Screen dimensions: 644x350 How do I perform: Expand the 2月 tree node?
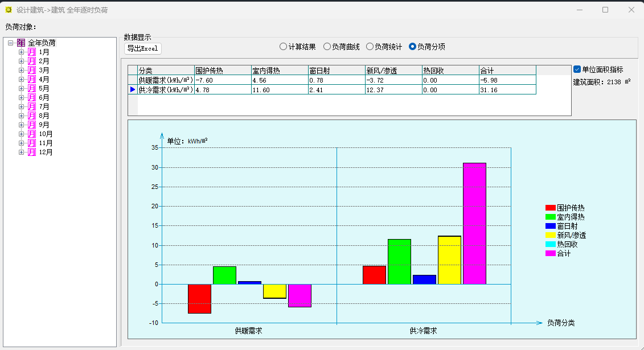(x=22, y=61)
